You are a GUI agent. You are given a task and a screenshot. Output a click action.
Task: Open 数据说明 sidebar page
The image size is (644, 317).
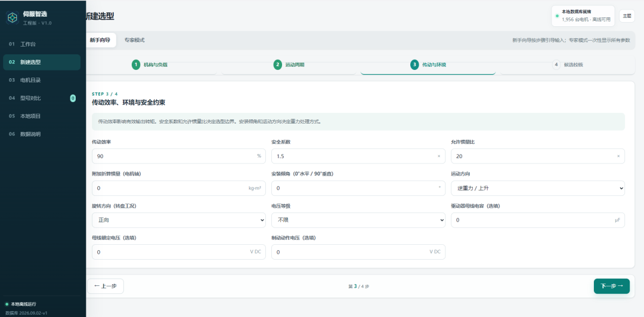point(42,134)
